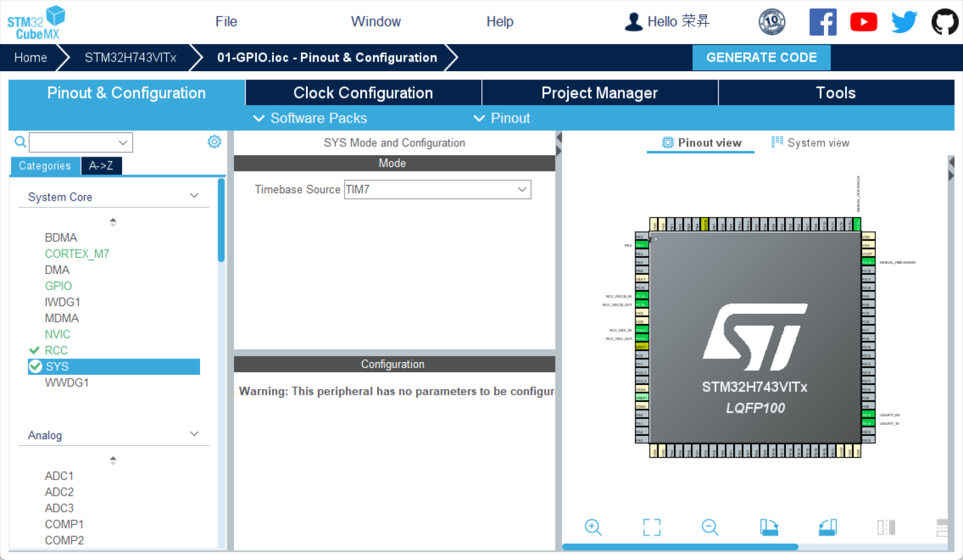Expand the Pinout dropdown menu

click(502, 118)
